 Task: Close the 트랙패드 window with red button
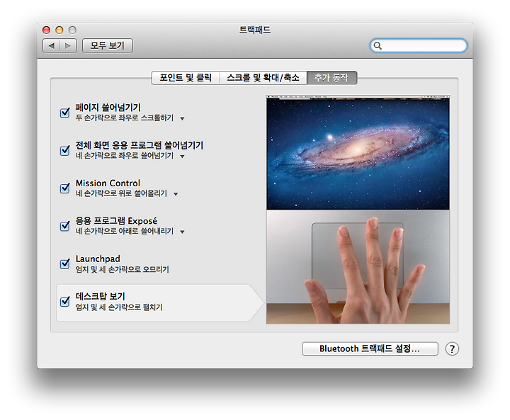47,30
